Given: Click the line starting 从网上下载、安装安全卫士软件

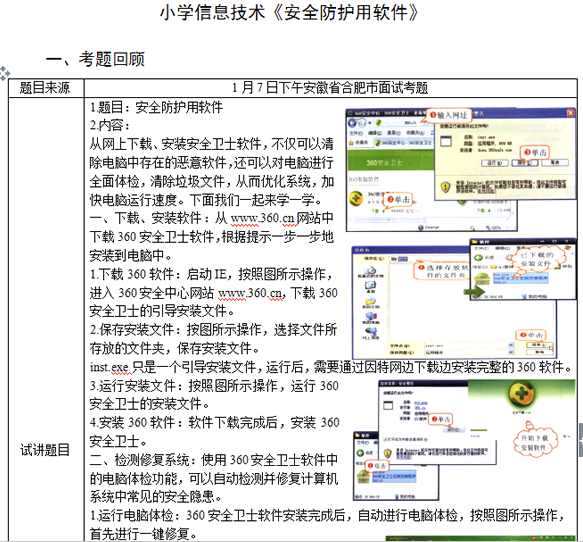Looking at the screenshot, I should [211, 144].
